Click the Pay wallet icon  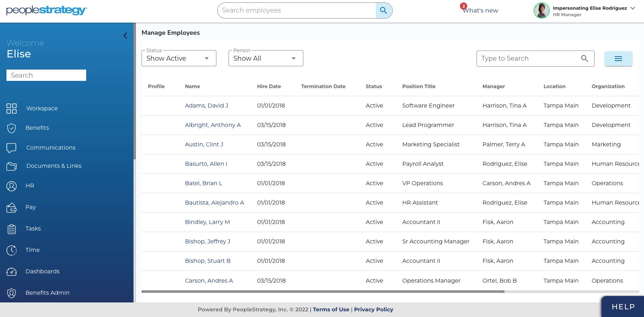(x=12, y=207)
